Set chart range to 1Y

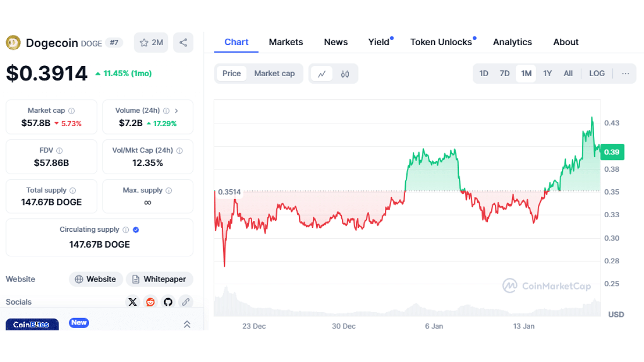547,73
